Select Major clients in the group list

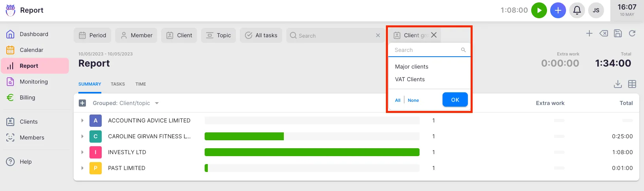pos(412,67)
